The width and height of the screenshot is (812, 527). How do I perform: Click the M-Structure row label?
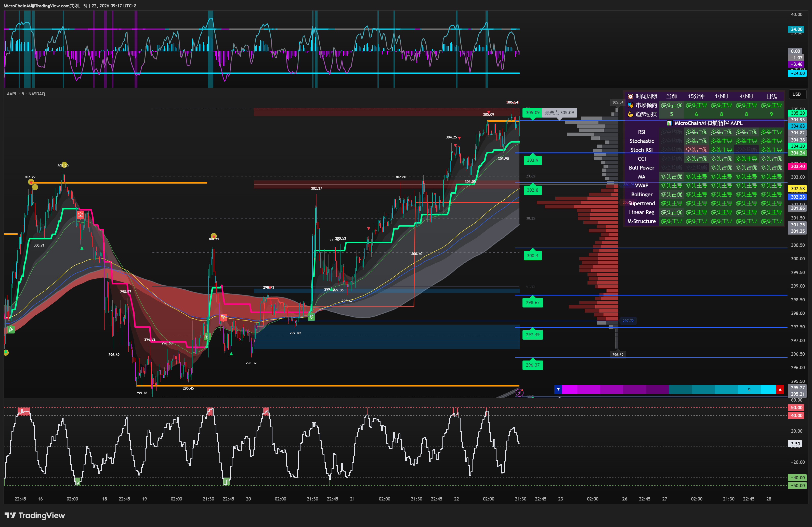[x=641, y=221]
